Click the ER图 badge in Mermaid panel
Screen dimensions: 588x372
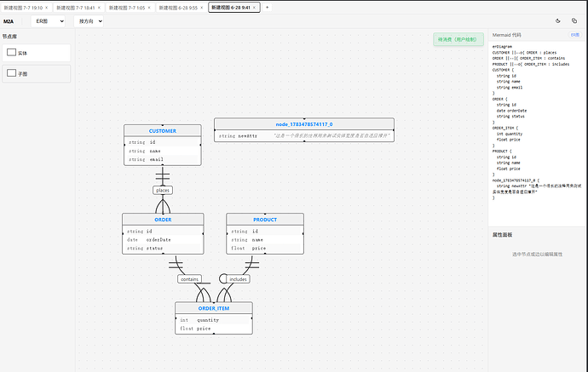(x=574, y=35)
